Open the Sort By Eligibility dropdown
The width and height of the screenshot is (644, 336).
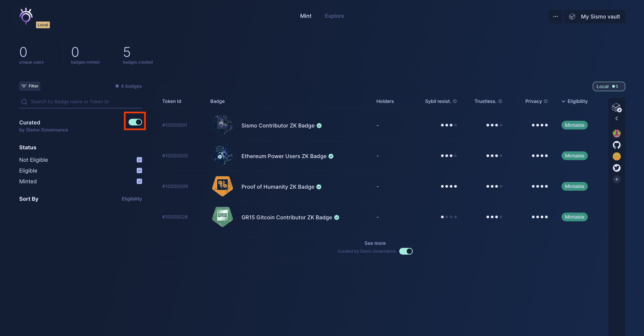(132, 199)
